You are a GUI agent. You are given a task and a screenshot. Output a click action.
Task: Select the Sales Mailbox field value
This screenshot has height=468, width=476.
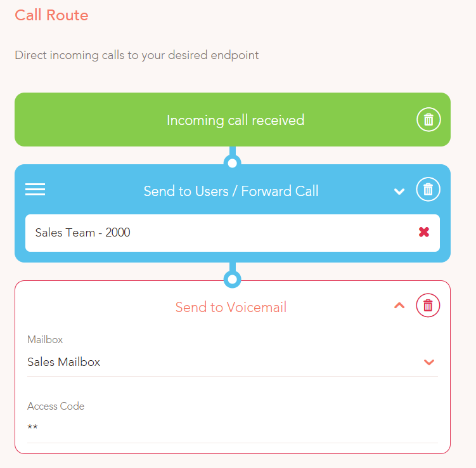tap(233, 362)
